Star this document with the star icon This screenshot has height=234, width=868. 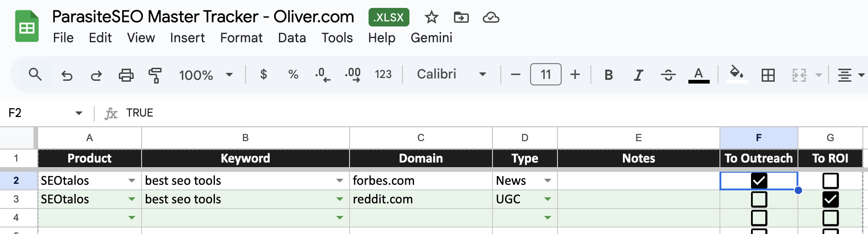pos(431,18)
